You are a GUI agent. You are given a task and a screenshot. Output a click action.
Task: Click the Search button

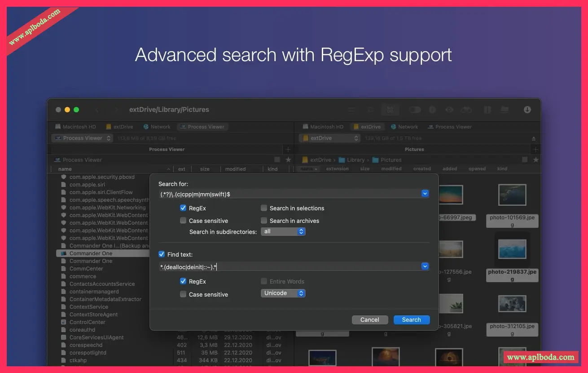point(411,320)
